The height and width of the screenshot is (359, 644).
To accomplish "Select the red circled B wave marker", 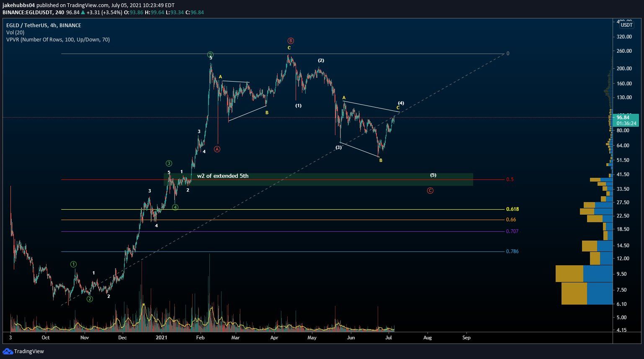I will 291,41.
